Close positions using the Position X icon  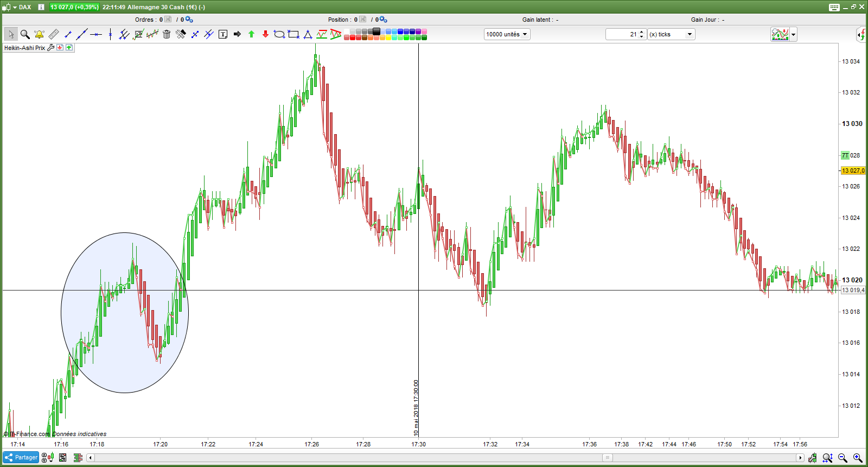[363, 19]
